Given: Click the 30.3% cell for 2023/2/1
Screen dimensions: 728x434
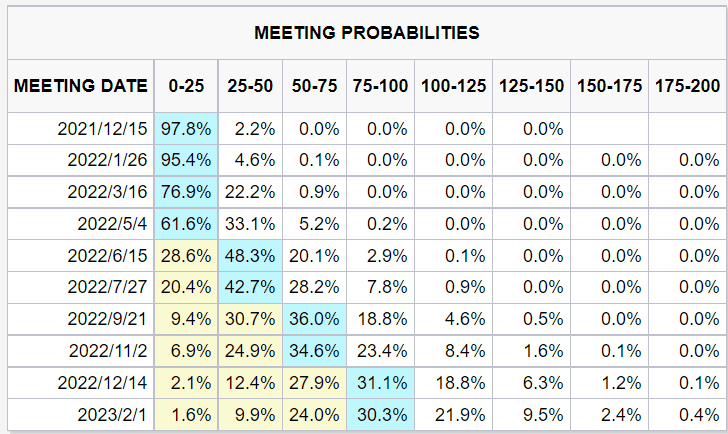Looking at the screenshot, I should [380, 415].
